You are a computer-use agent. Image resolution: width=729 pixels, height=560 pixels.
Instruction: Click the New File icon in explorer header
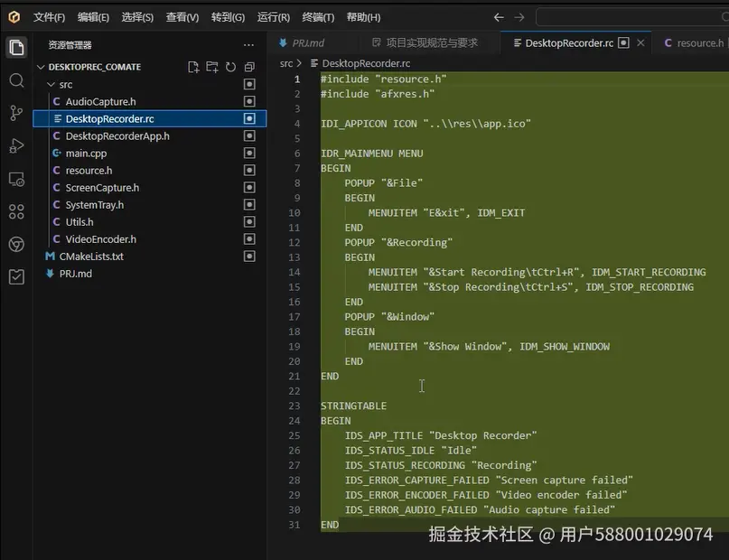point(193,67)
